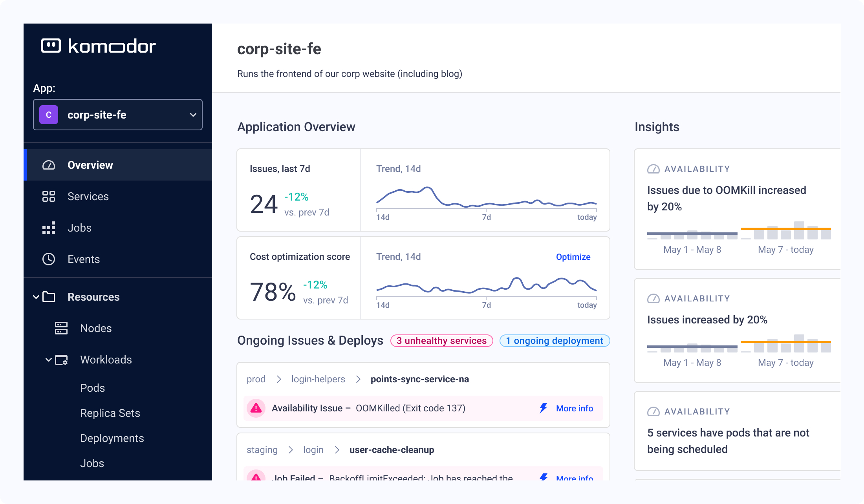Click the Events clock icon
The width and height of the screenshot is (864, 504).
coord(49,259)
